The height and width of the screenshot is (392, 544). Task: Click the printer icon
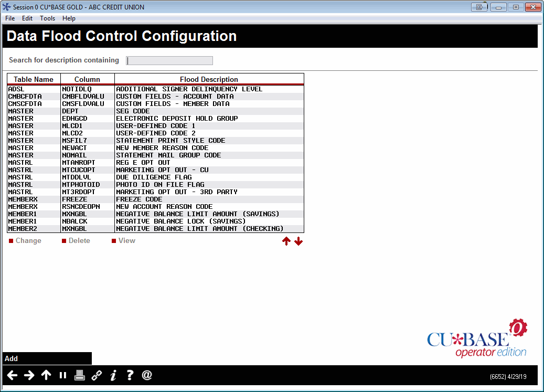point(79,375)
